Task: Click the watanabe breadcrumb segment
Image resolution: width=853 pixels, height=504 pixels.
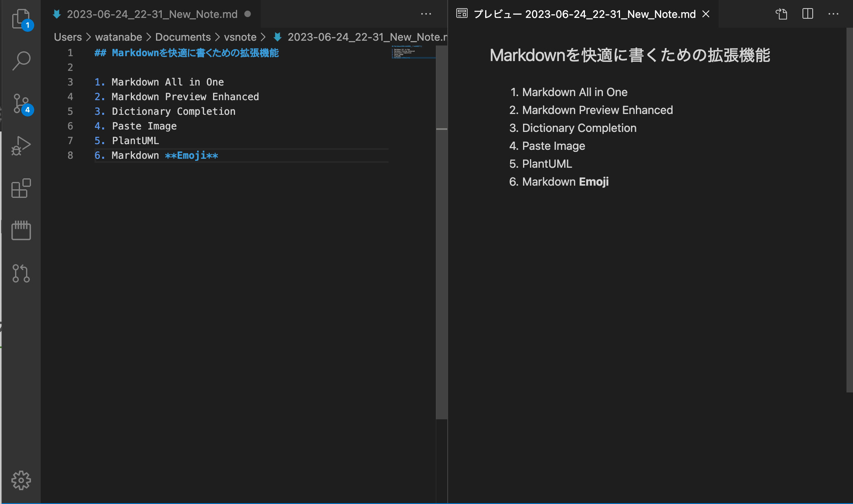Action: [x=119, y=37]
